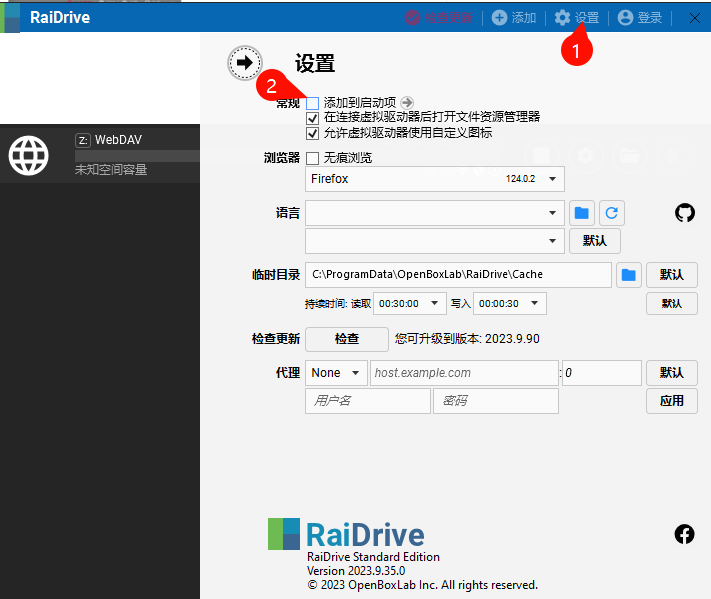Open 设置 from the top bar
This screenshot has height=599, width=711.
click(x=577, y=18)
